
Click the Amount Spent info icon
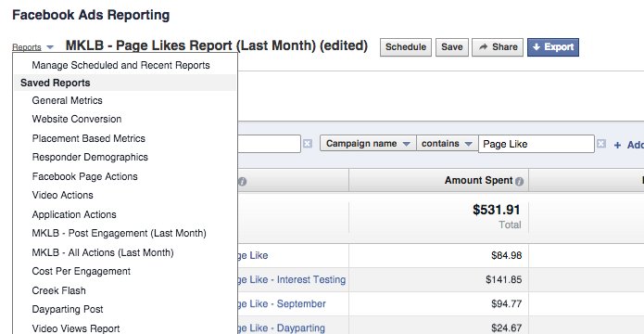point(519,182)
